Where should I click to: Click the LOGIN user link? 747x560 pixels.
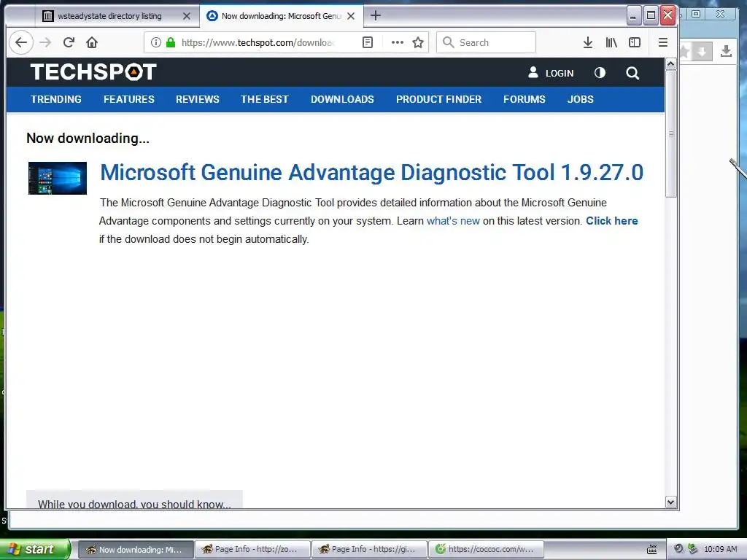551,73
